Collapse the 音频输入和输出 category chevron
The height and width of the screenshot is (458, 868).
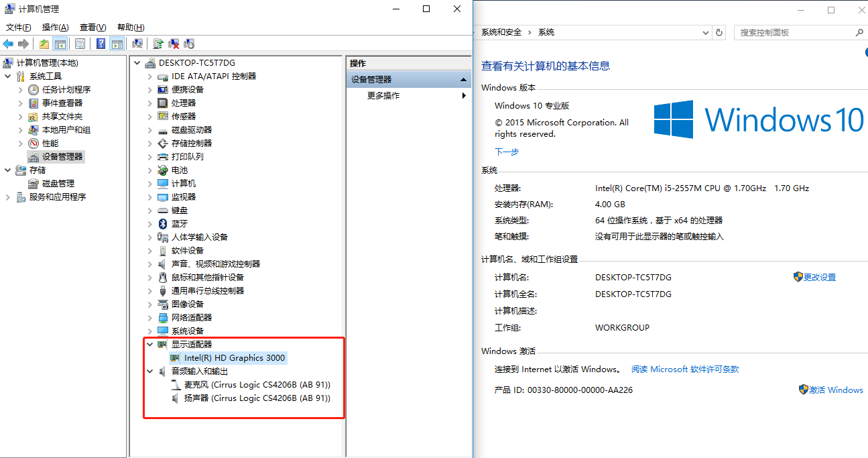point(149,371)
